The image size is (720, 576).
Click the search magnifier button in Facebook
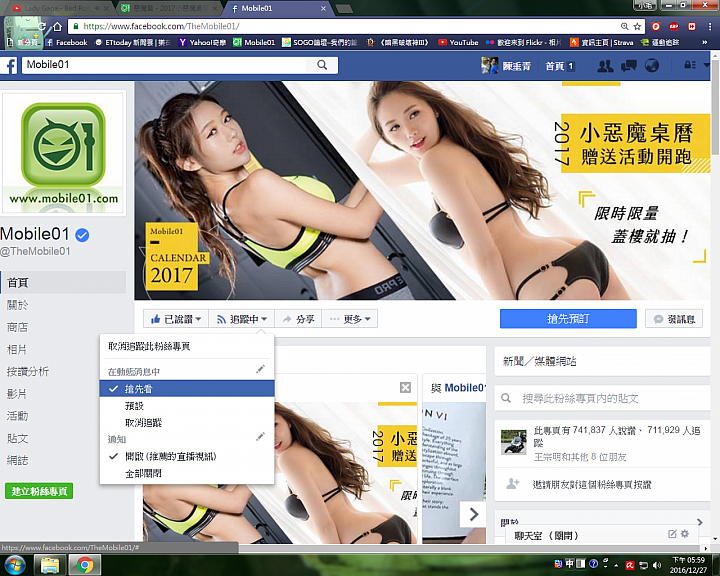click(x=322, y=65)
